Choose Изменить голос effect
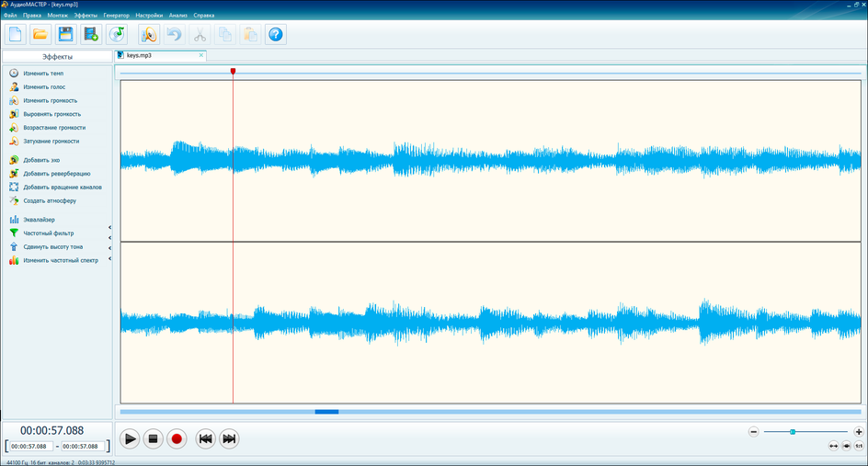The height and width of the screenshot is (466, 868). pyautogui.click(x=44, y=87)
